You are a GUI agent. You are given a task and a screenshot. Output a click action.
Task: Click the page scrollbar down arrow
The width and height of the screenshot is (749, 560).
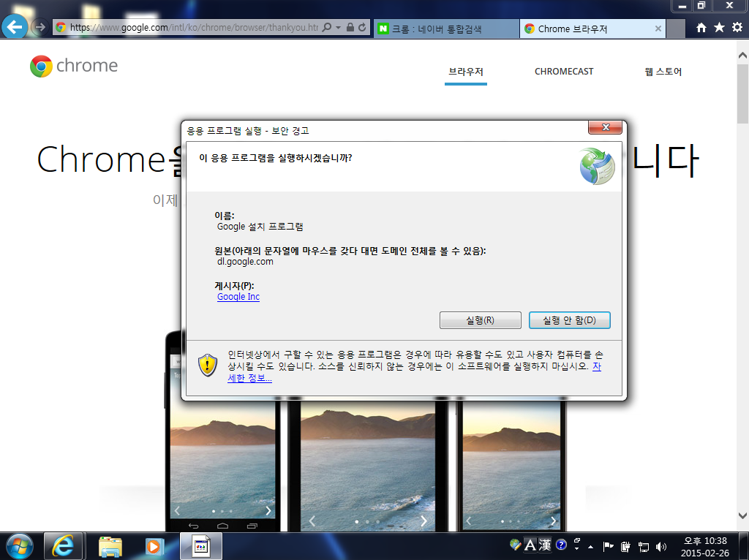[742, 515]
